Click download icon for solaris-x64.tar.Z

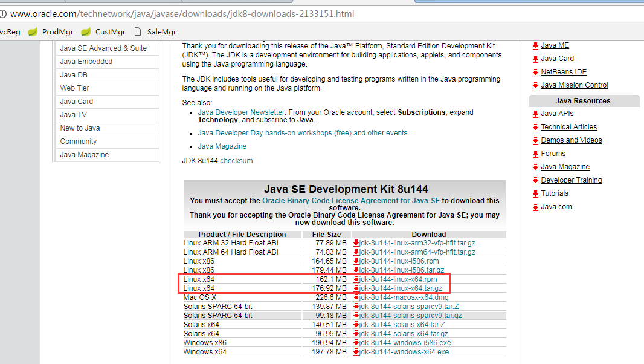356,325
